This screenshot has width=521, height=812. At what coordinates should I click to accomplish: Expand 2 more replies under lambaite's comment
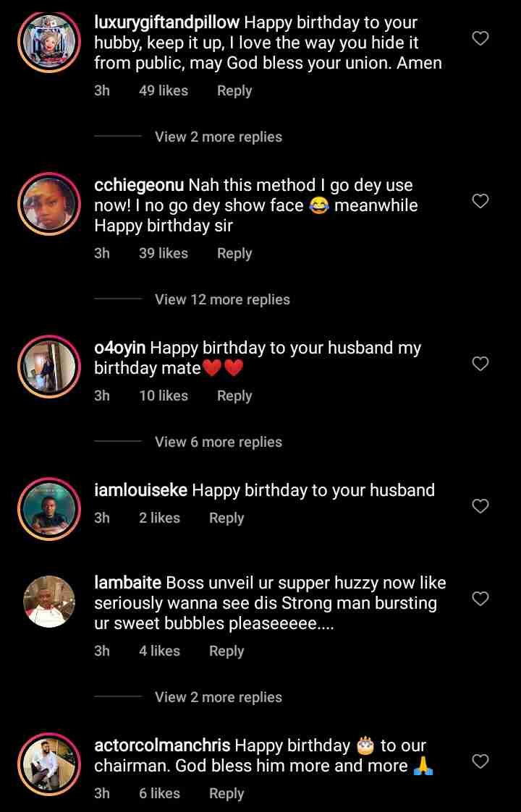point(218,697)
